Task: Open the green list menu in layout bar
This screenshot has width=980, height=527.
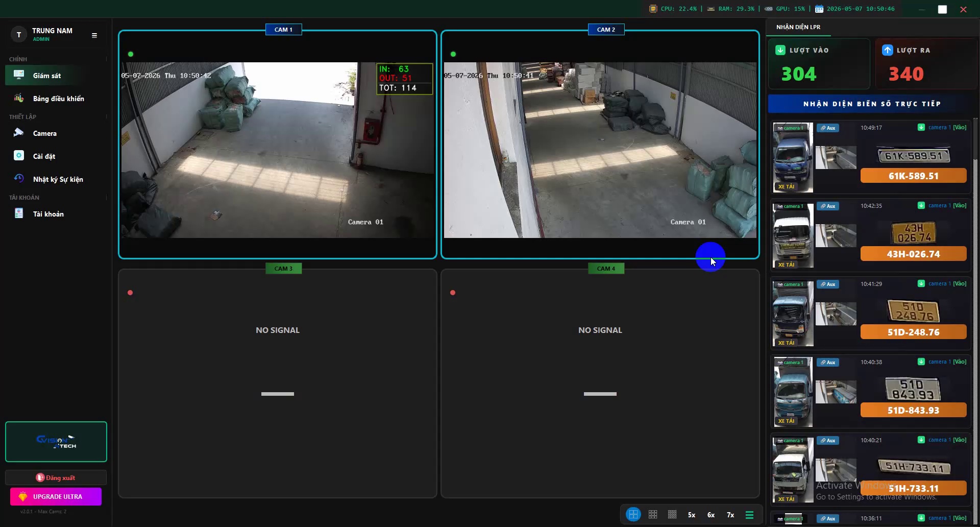Action: [x=749, y=515]
